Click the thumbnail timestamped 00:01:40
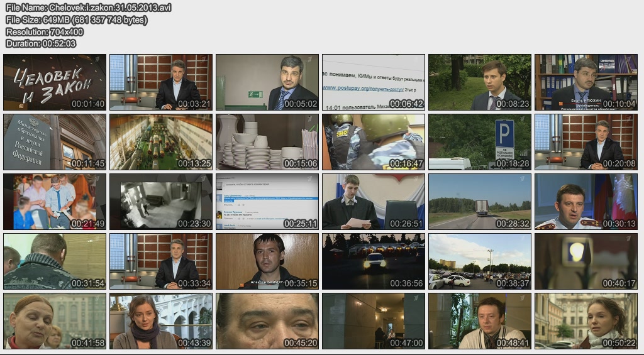Viewport: 644px width, 355px height. pos(55,82)
